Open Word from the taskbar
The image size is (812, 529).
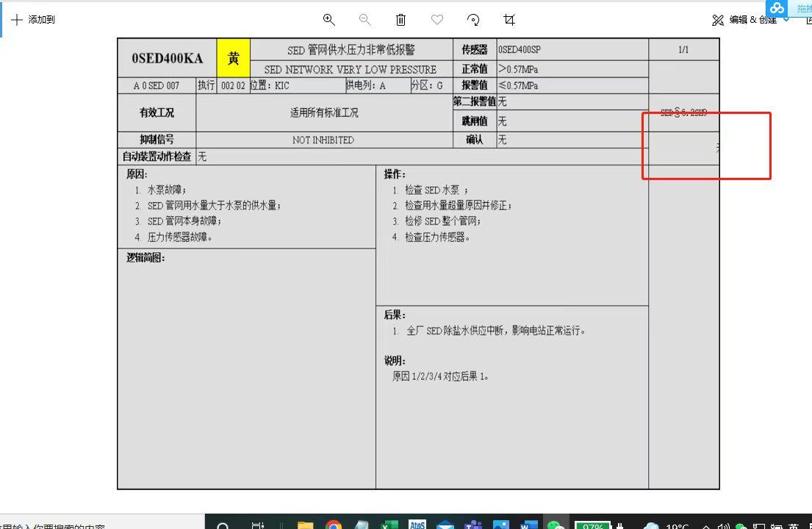point(528,525)
